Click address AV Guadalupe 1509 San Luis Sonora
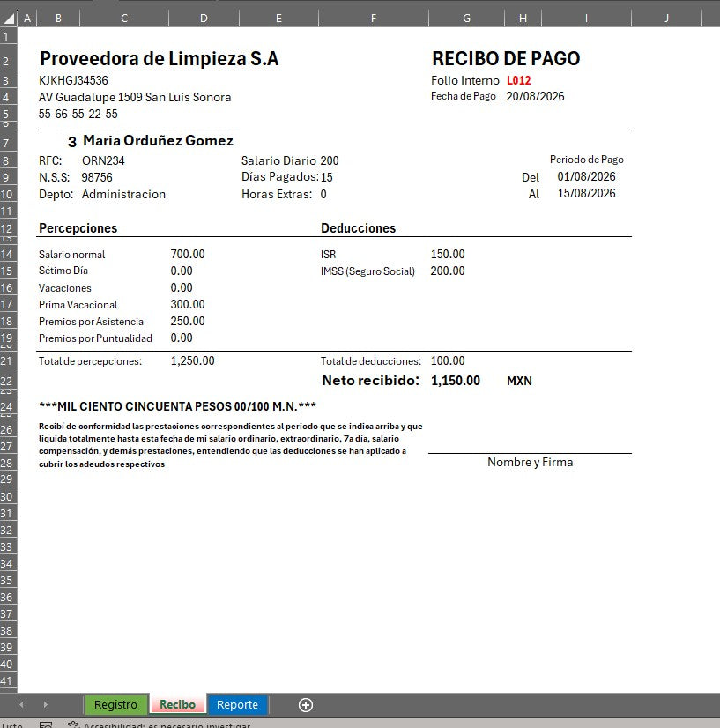This screenshot has height=728, width=720. point(135,97)
